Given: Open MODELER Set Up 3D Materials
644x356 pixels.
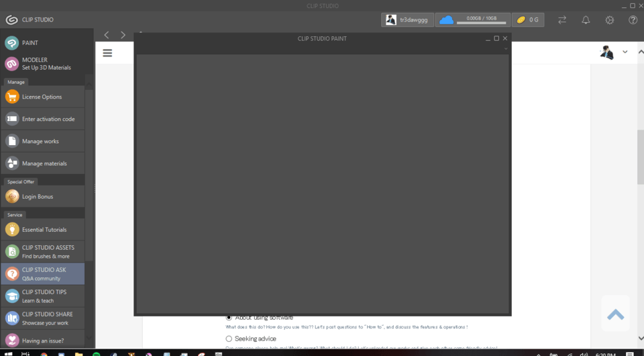Looking at the screenshot, I should pyautogui.click(x=43, y=64).
